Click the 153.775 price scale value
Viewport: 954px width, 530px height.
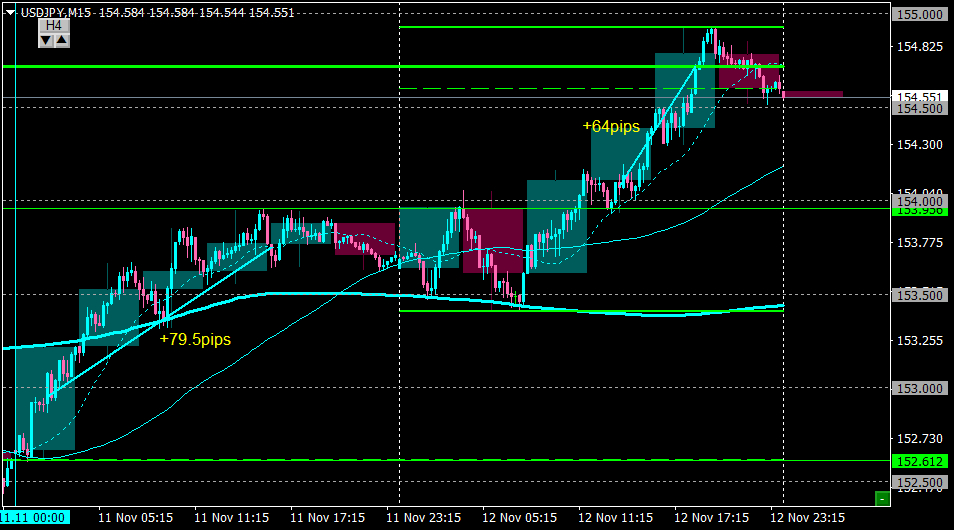920,243
